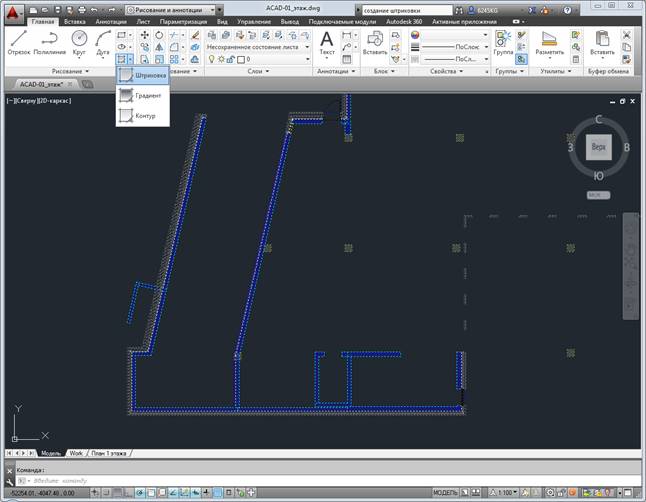
Task: Expand the Рисование panel dropdown
Action: 70,71
